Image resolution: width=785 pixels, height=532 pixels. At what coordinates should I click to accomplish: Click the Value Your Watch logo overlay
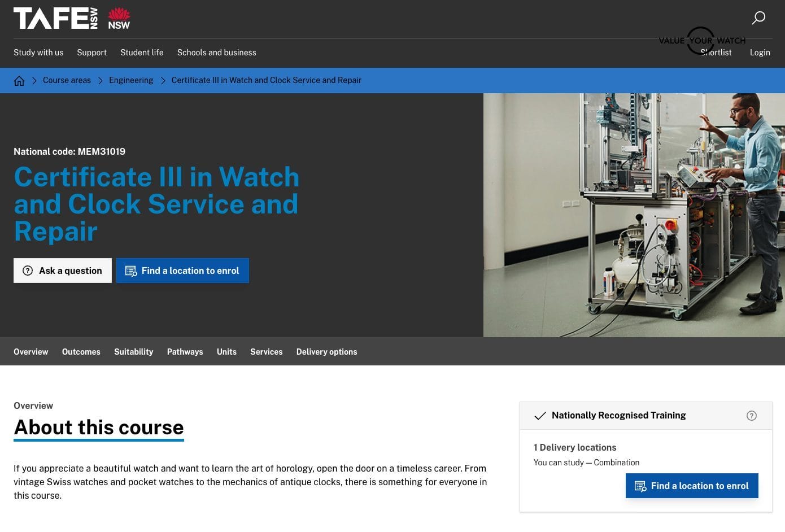tap(701, 41)
